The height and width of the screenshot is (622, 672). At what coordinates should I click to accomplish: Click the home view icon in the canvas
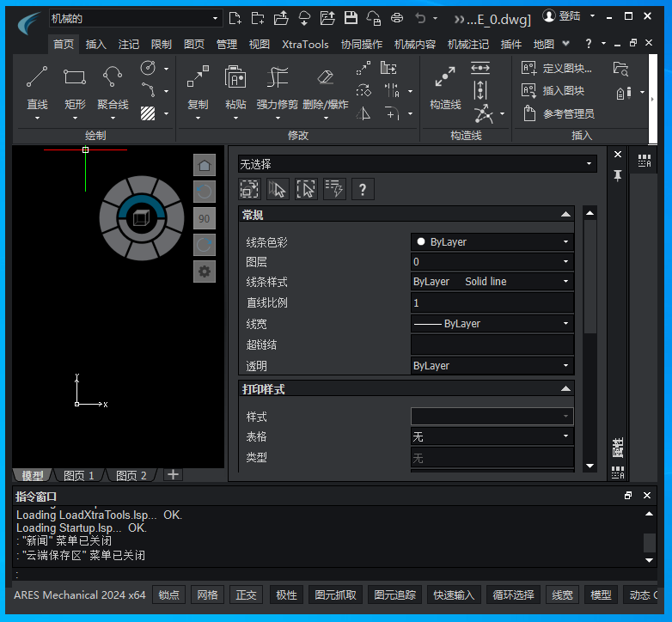[x=205, y=165]
